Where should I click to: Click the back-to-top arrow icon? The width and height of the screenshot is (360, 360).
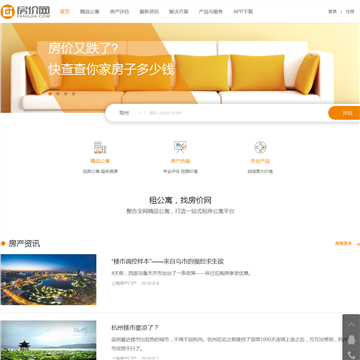click(x=351, y=325)
